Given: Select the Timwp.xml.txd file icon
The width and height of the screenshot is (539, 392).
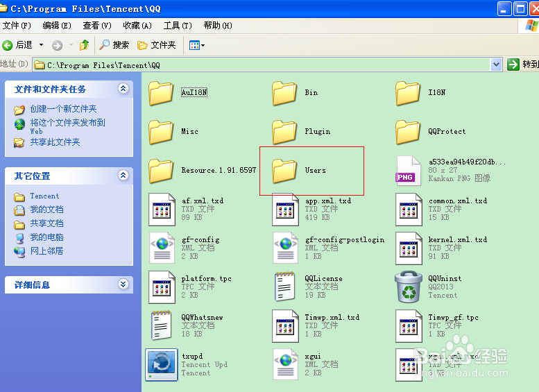Looking at the screenshot, I should 285,326.
